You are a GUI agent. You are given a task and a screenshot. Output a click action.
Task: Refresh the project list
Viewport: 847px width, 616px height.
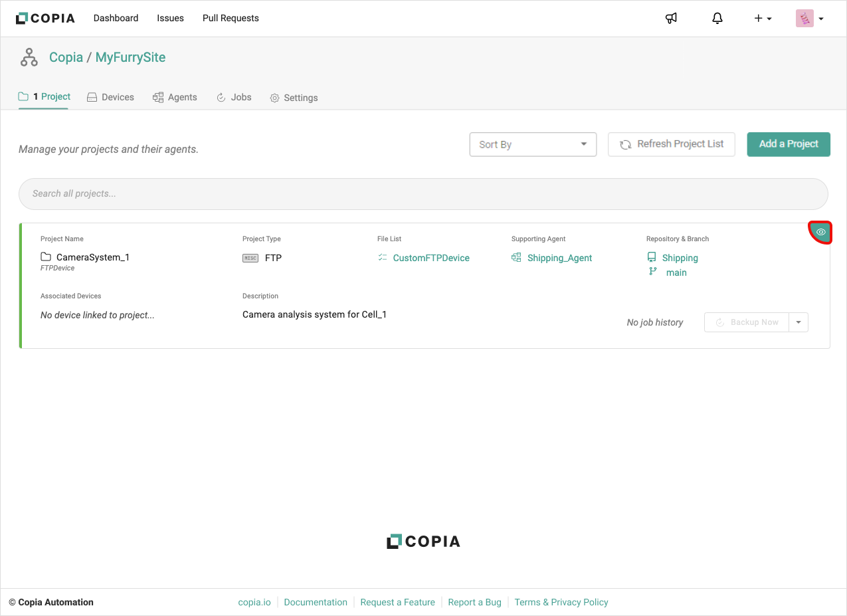pos(671,144)
